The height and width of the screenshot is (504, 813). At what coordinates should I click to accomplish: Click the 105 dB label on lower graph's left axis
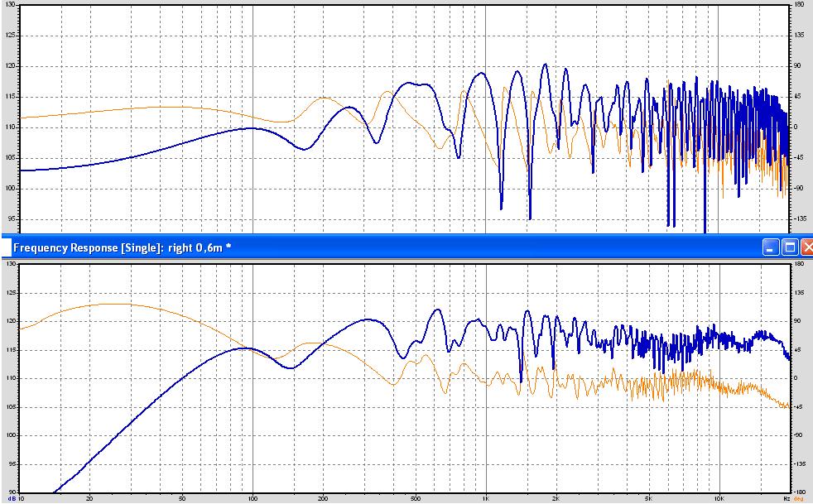(11, 407)
